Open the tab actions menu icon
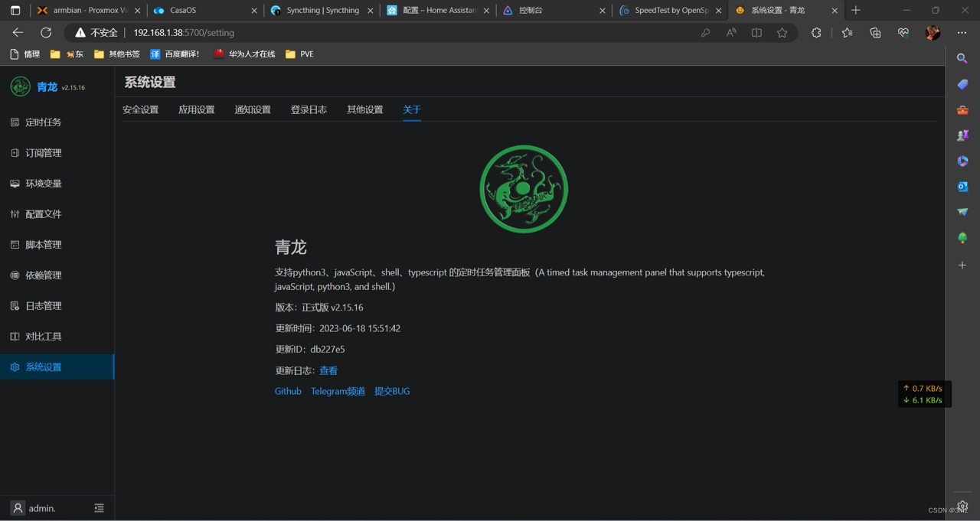 15,10
